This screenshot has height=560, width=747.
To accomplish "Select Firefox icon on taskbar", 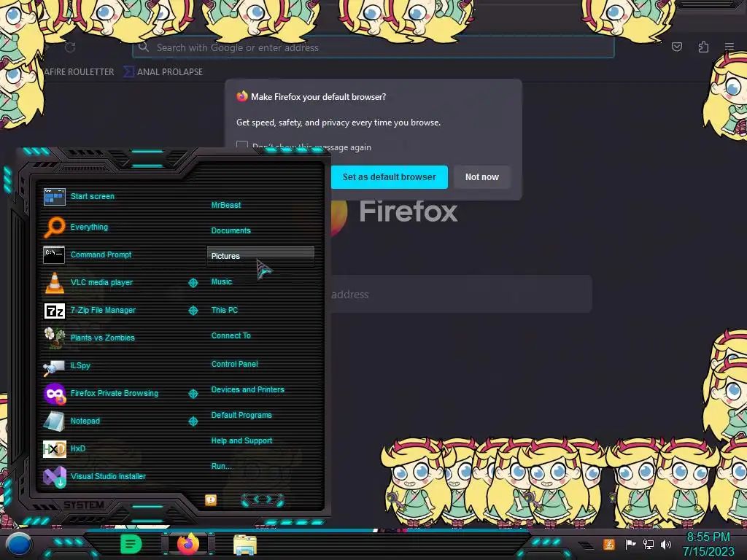I will (x=188, y=544).
